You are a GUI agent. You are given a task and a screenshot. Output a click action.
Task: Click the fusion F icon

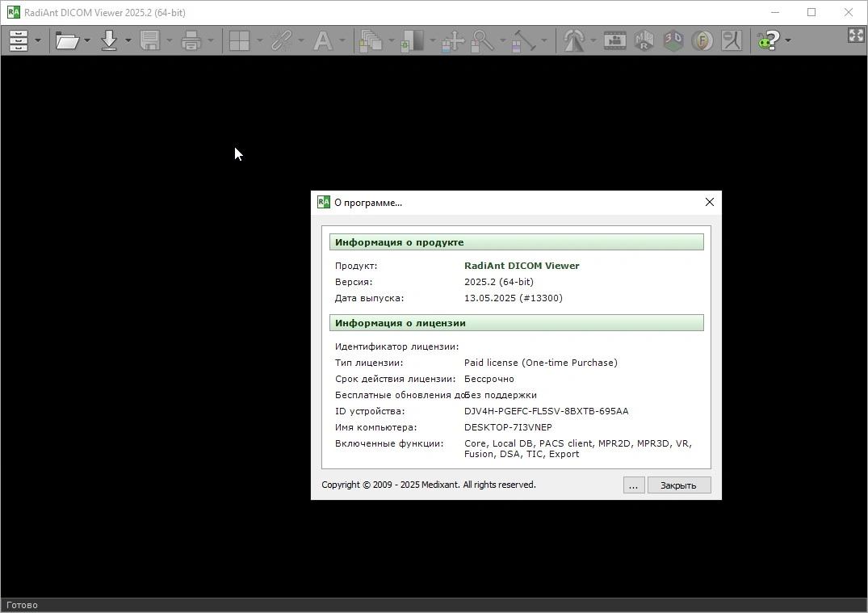702,40
